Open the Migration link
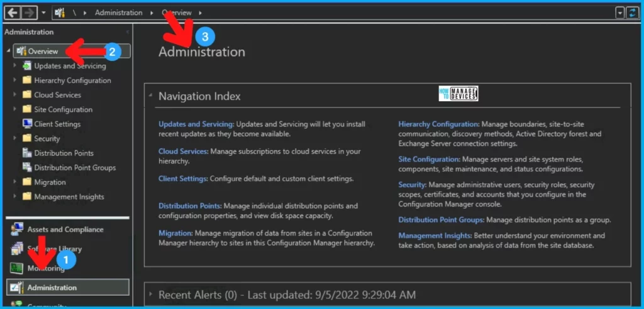 tap(175, 233)
